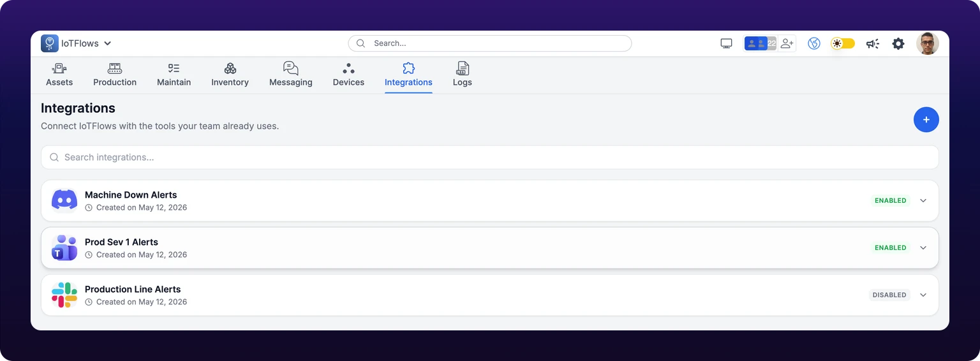The image size is (980, 361).
Task: Click the Integrations page heading
Action: click(x=78, y=108)
